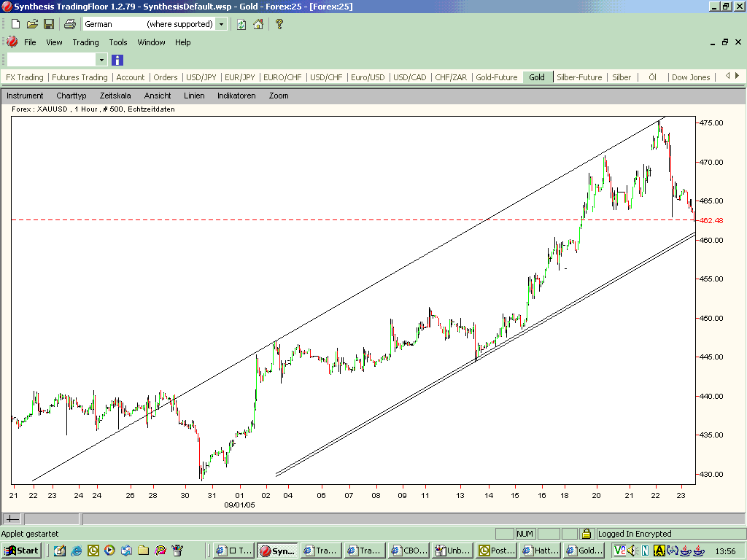This screenshot has width=747, height=560.
Task: Click the padlock encryption status icon
Action: click(x=587, y=533)
